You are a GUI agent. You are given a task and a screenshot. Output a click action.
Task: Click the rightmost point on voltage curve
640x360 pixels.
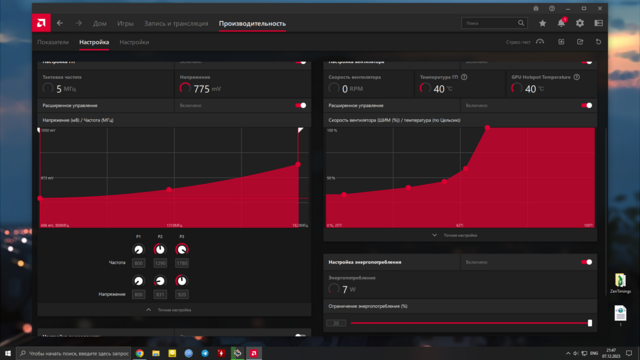click(298, 164)
